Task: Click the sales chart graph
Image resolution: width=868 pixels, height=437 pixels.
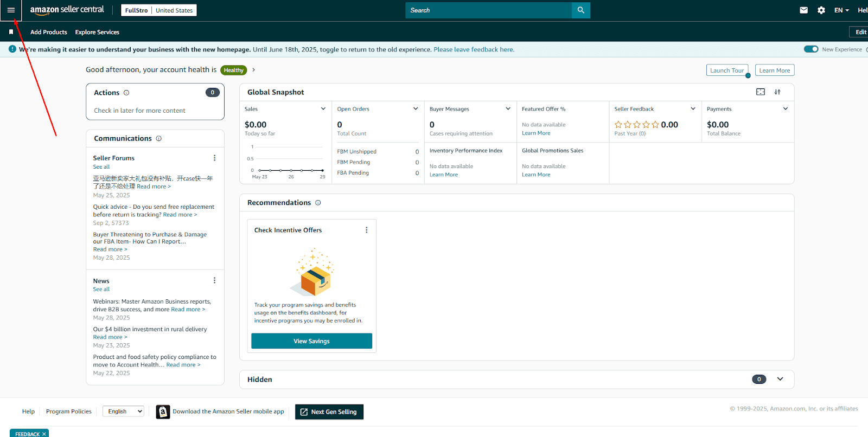Action: [x=286, y=161]
